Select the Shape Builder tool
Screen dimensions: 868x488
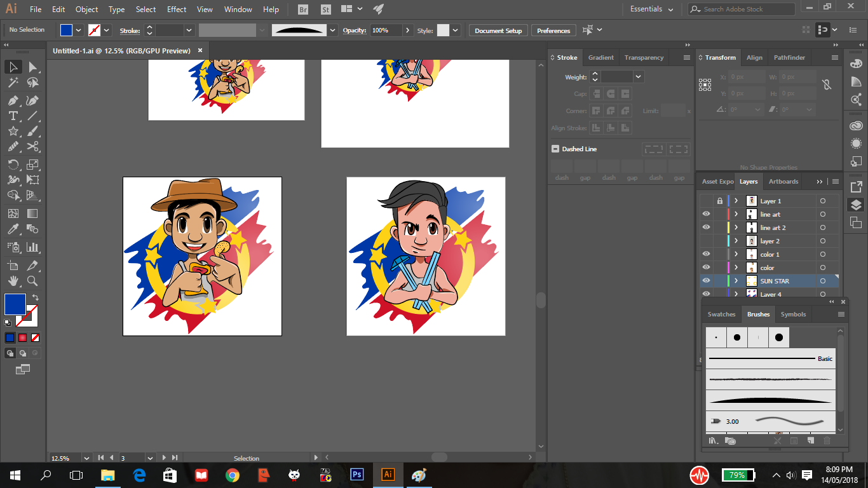point(13,196)
